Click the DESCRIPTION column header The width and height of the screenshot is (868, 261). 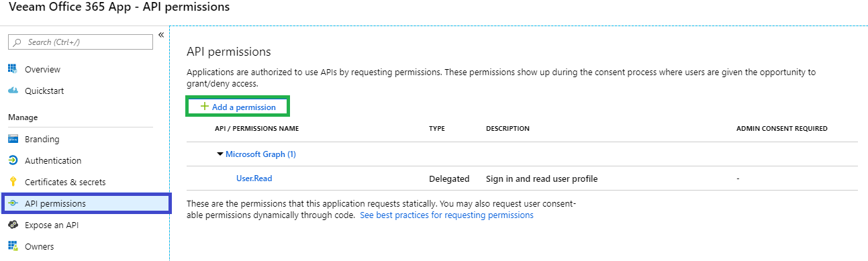(508, 129)
